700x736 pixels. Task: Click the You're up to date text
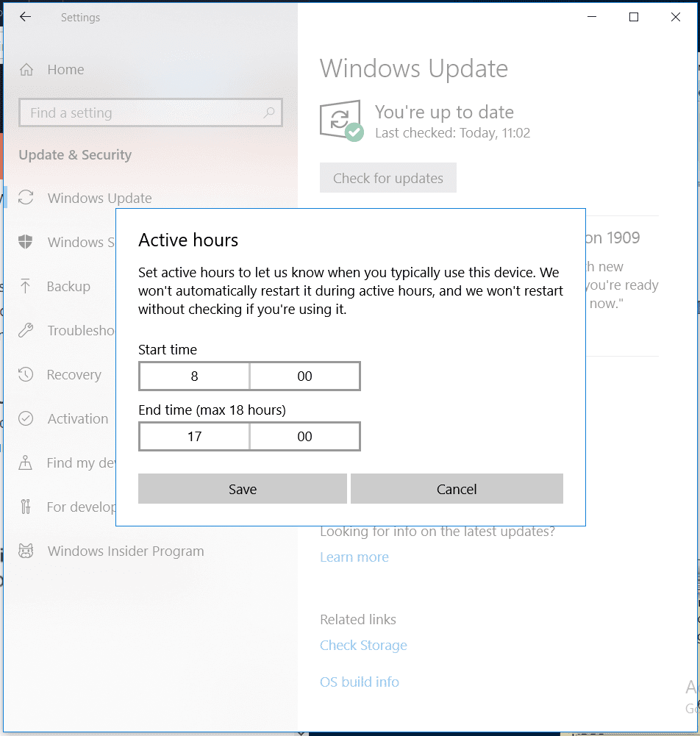pyautogui.click(x=444, y=112)
